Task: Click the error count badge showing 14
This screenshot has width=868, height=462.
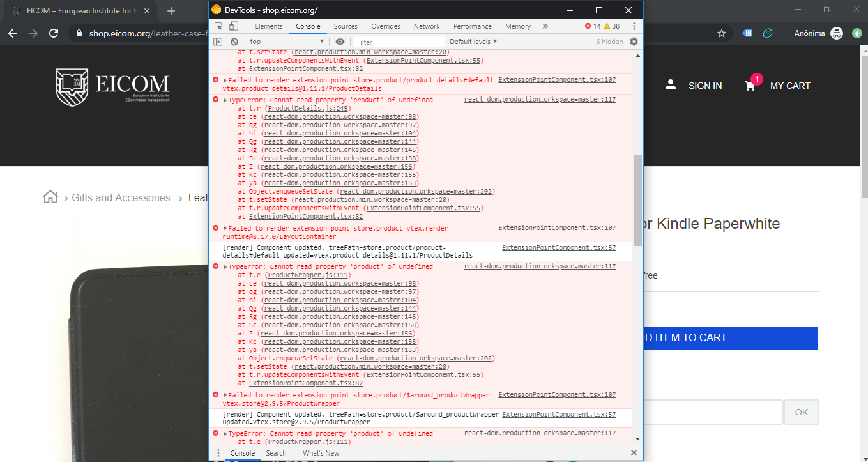Action: click(592, 26)
